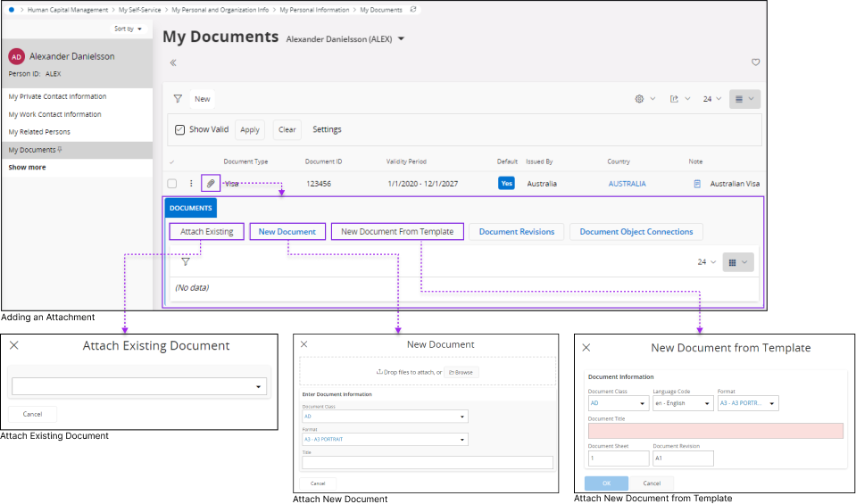Click refresh icon in breadcrumb bar

click(412, 10)
